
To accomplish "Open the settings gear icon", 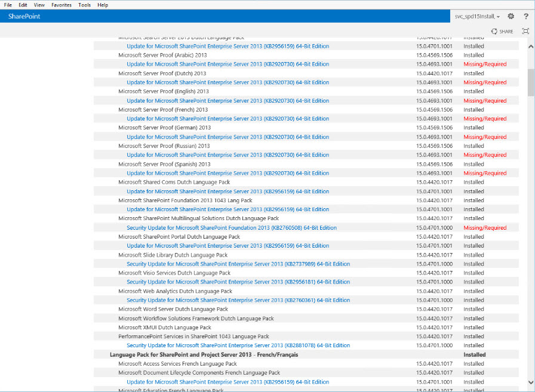I will pos(511,16).
